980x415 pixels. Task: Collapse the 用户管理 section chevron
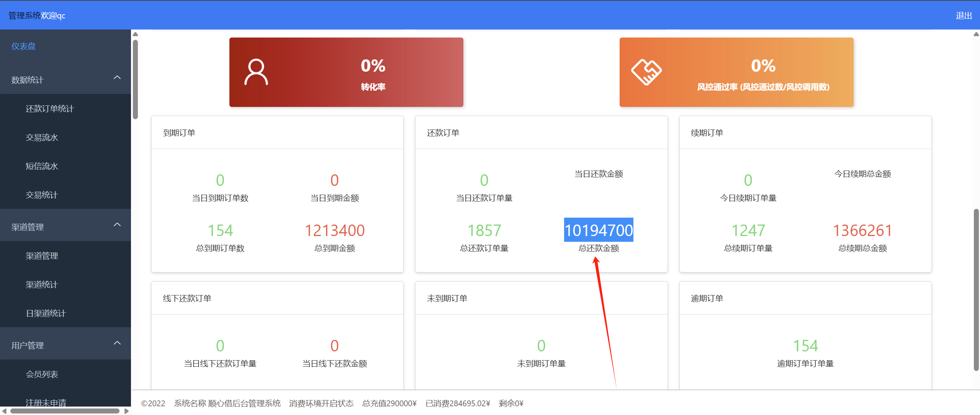point(117,343)
